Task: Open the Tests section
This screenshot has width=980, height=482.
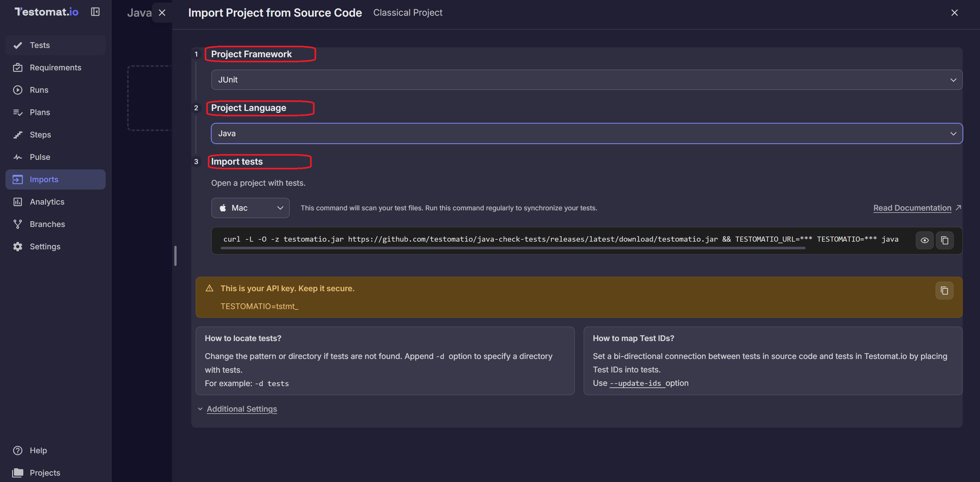Action: click(x=56, y=45)
